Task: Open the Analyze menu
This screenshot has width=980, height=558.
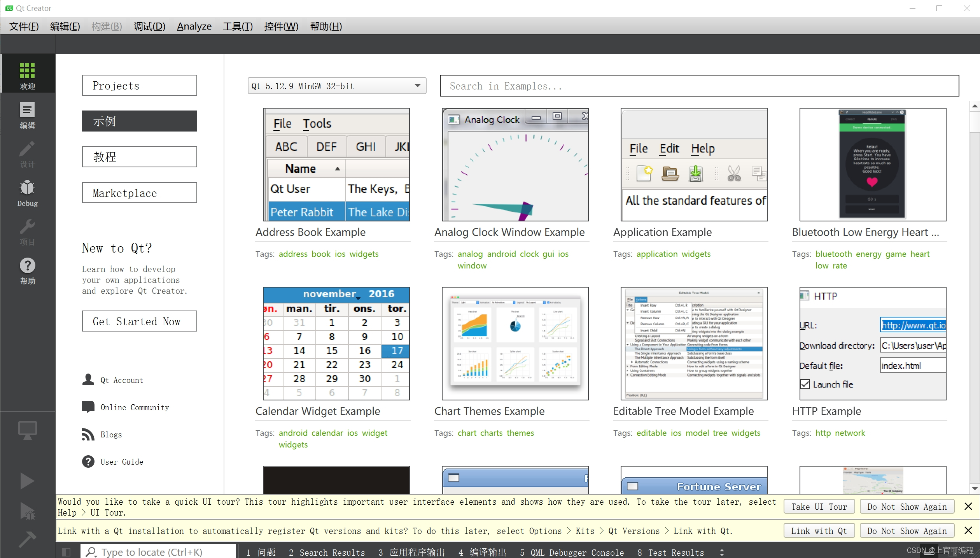Action: point(194,26)
